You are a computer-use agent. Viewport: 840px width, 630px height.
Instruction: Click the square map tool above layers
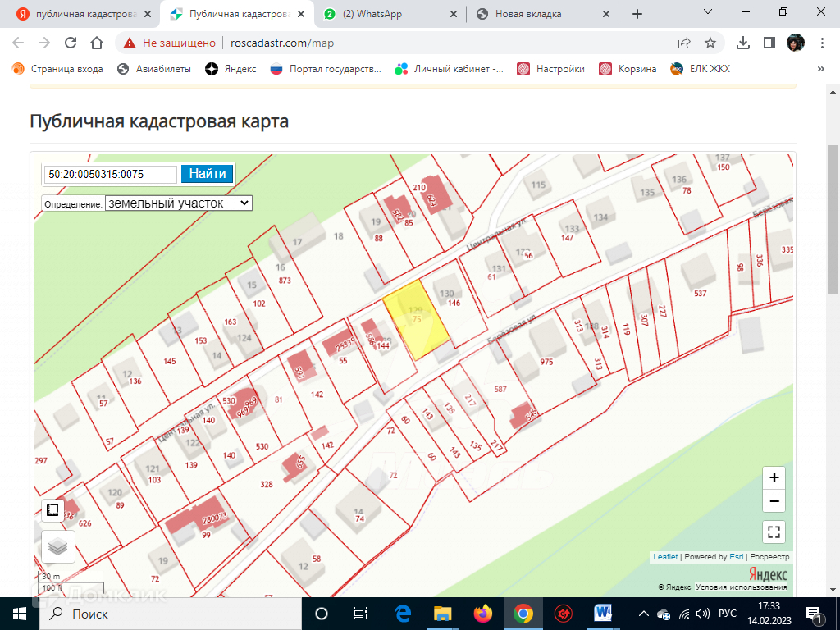[x=52, y=510]
